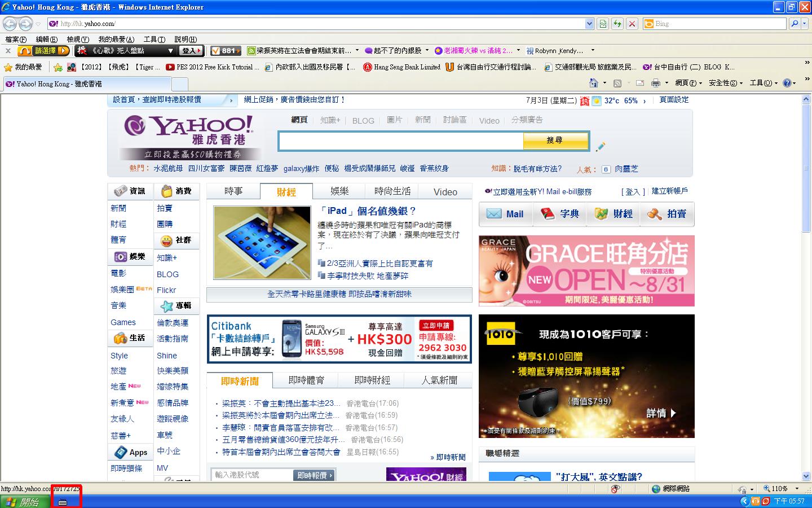Expand the 起不了的內銀股 feed dropdown
This screenshot has width=812, height=508.
[x=427, y=50]
